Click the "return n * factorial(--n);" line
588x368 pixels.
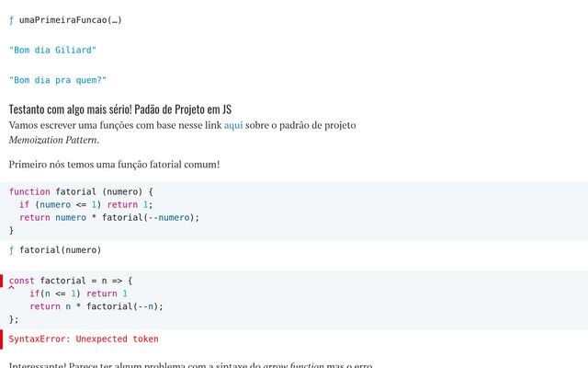pos(96,306)
